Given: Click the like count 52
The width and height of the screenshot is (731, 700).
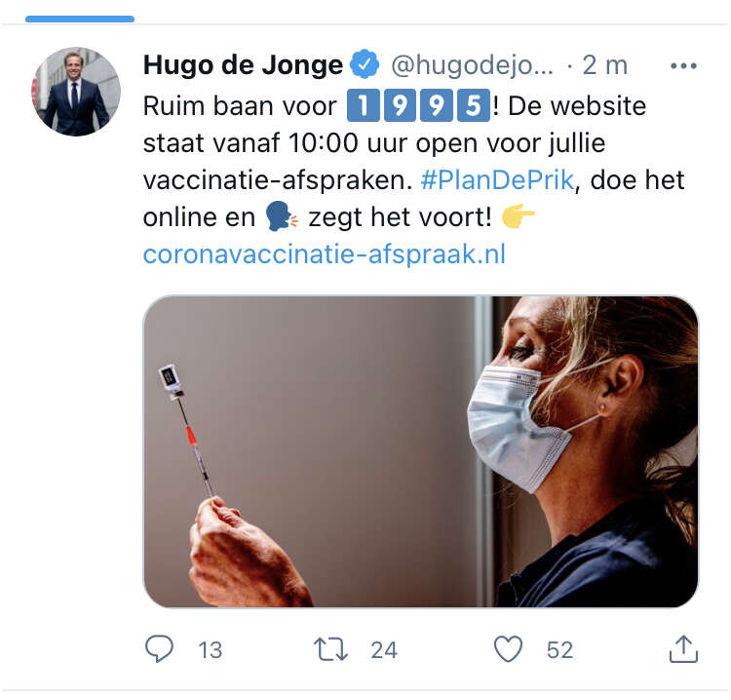Looking at the screenshot, I should tap(559, 650).
